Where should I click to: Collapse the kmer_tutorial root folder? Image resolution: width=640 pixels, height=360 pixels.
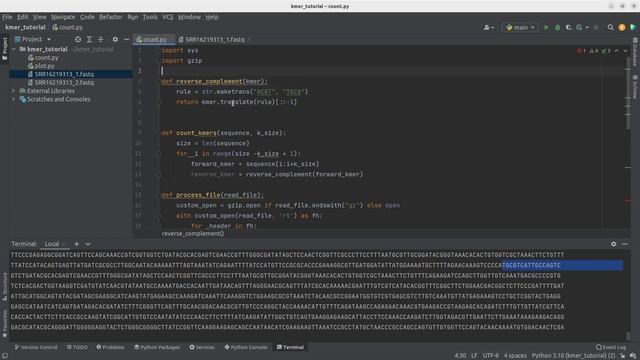click(14, 49)
